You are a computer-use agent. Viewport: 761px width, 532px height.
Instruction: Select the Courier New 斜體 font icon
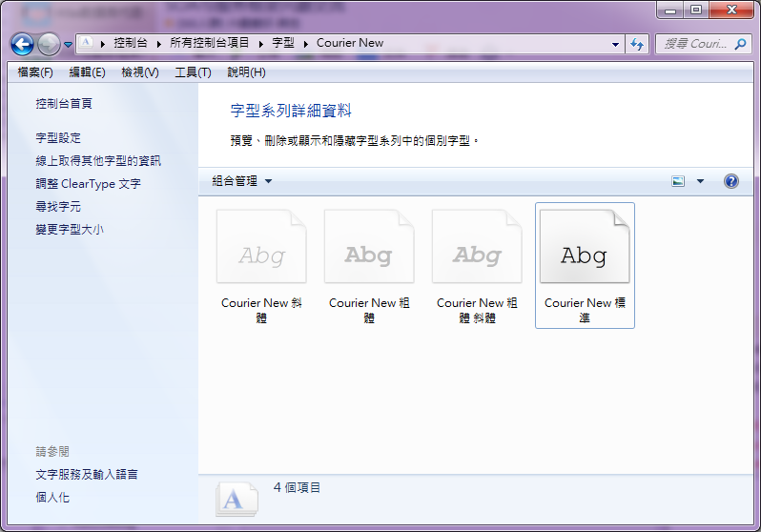[x=261, y=247]
